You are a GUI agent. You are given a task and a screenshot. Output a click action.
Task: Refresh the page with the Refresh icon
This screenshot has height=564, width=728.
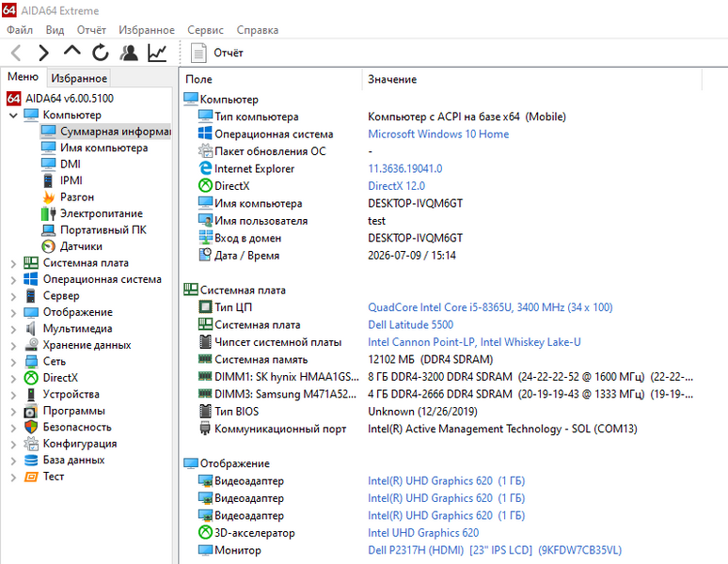tap(101, 53)
